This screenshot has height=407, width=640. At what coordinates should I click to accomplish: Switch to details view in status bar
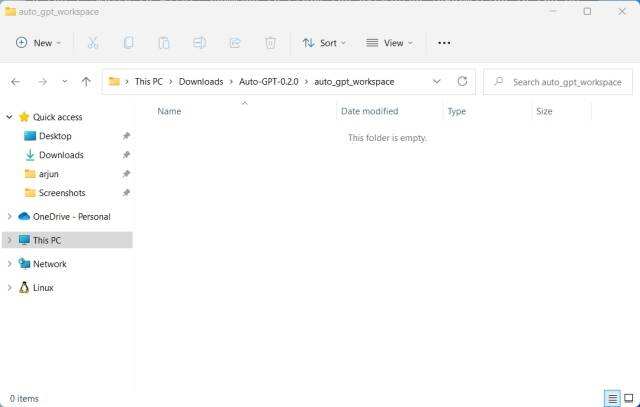[x=612, y=398]
